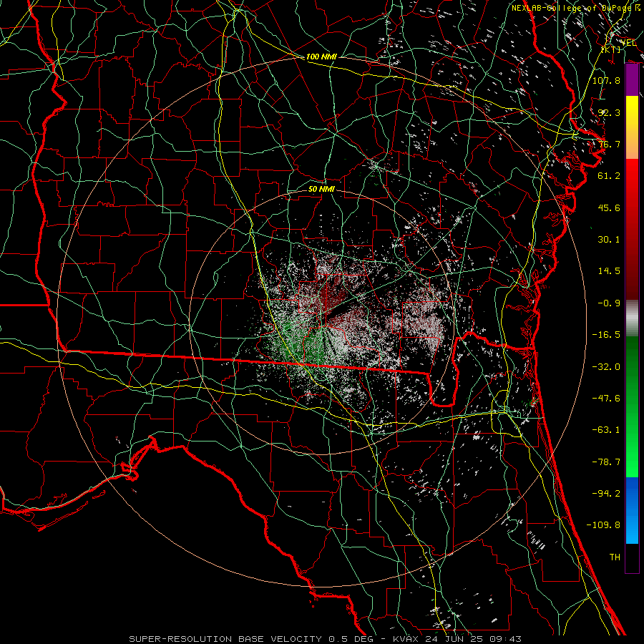
Task: Click the 14.5 scale value
Action: [609, 271]
